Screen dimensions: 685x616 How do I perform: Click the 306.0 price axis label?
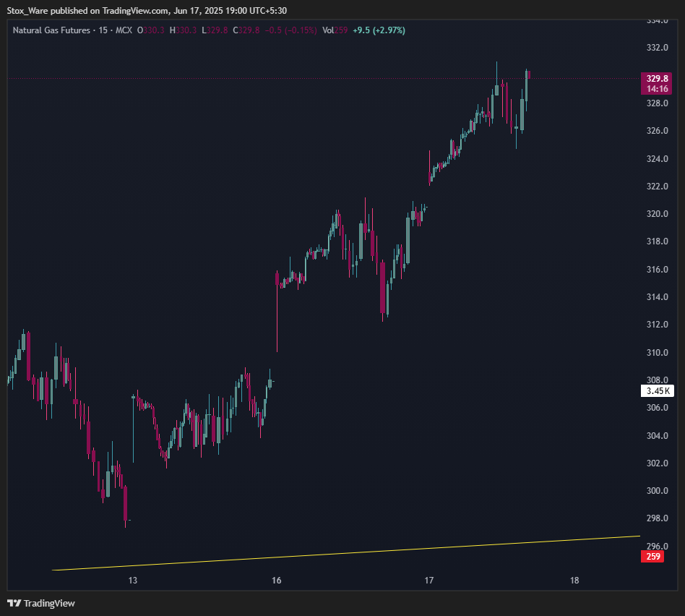(657, 408)
